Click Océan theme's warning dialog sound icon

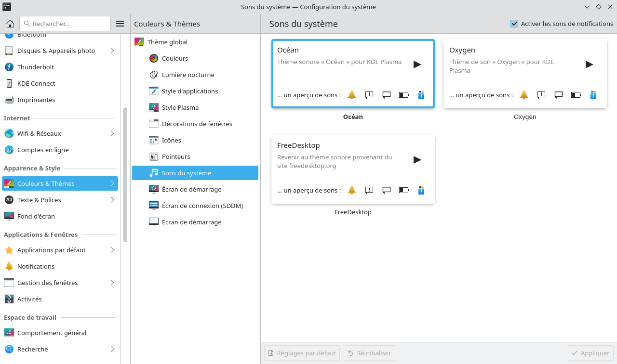pos(369,95)
